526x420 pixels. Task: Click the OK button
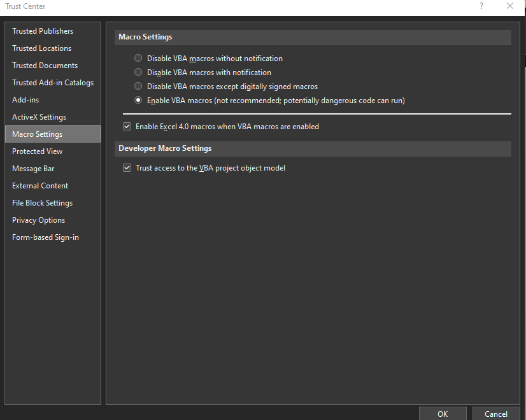443,414
